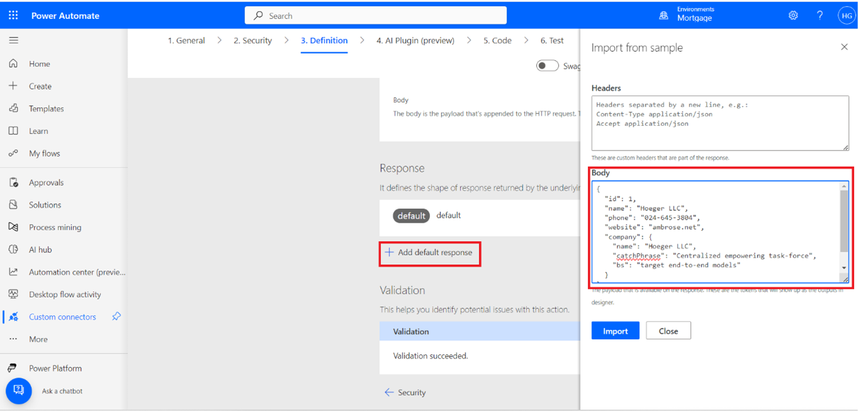Open the Settings gear icon

tap(793, 16)
